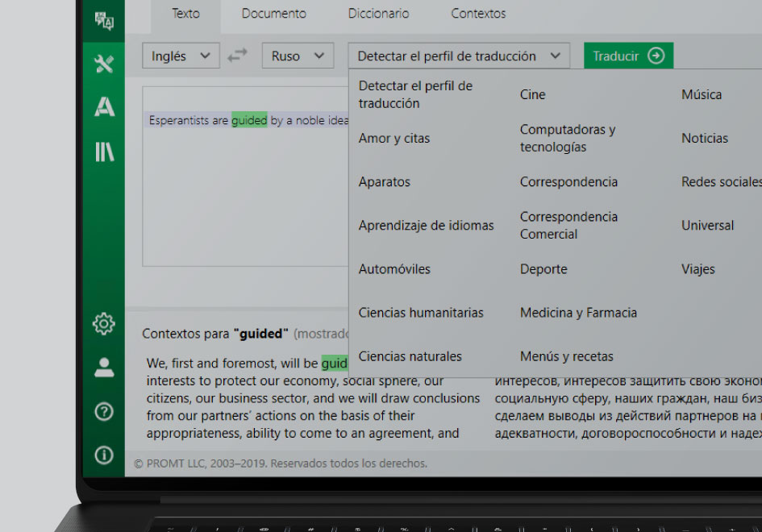Image resolution: width=762 pixels, height=532 pixels.
Task: Open the library books sidebar icon
Action: (104, 152)
